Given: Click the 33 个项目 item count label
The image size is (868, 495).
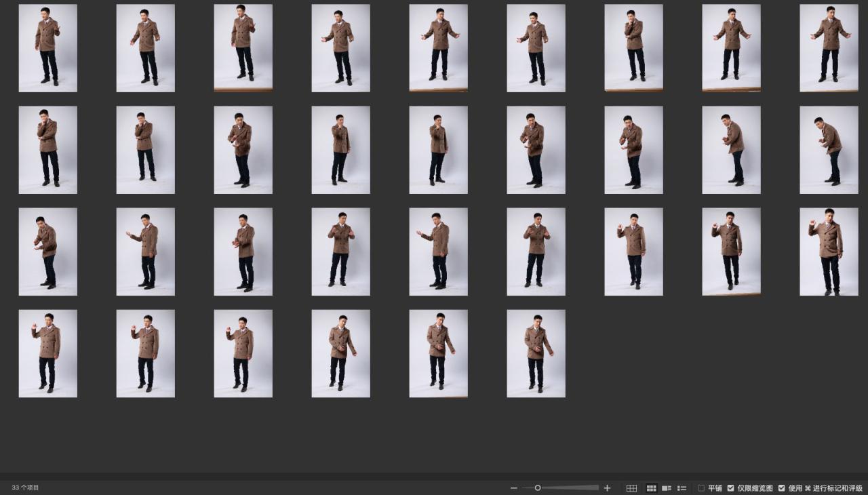Looking at the screenshot, I should tap(25, 488).
